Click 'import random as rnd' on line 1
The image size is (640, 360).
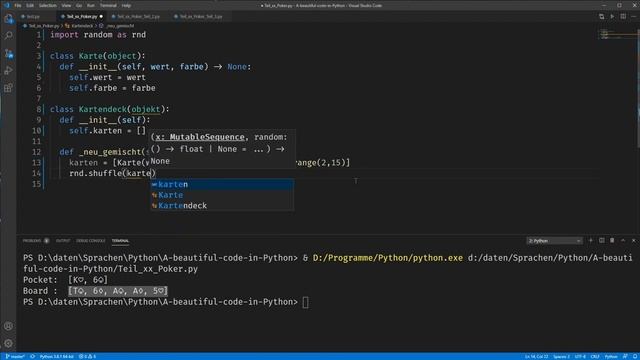(98, 35)
